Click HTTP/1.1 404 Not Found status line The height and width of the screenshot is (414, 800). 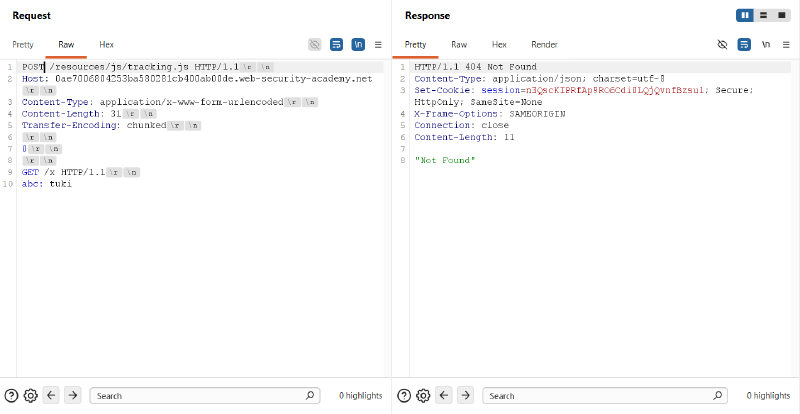(x=476, y=67)
